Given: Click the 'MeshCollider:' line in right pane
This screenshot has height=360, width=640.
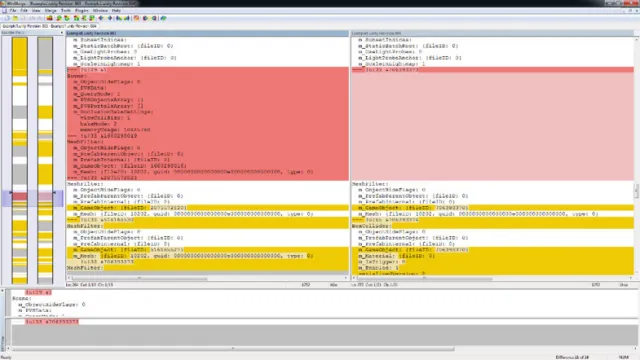Looking at the screenshot, I should (x=371, y=226).
